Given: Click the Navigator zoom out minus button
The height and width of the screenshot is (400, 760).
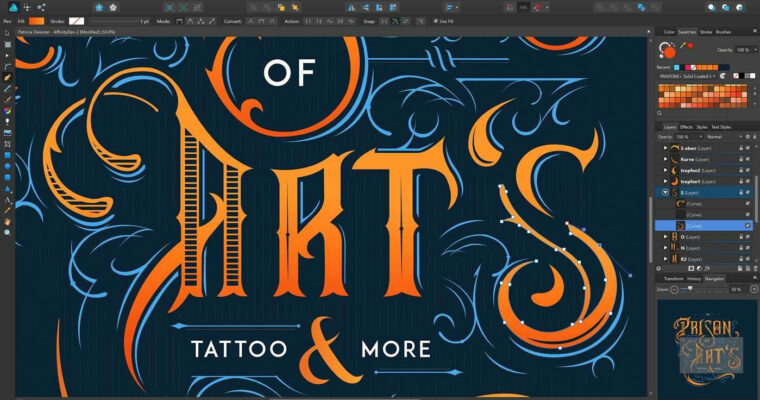Looking at the screenshot, I should (674, 289).
